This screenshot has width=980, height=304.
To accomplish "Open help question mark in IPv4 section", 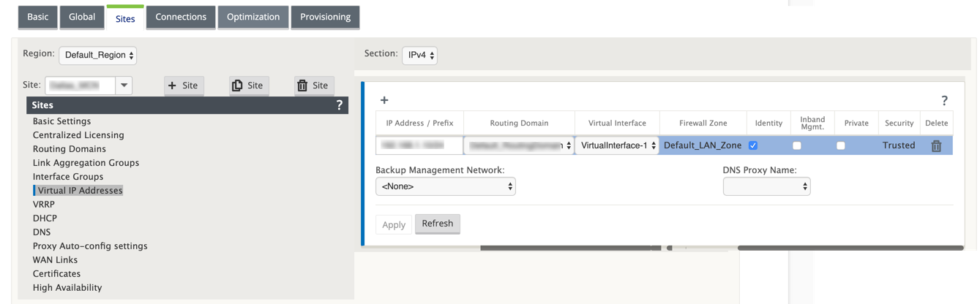I will coord(944,101).
